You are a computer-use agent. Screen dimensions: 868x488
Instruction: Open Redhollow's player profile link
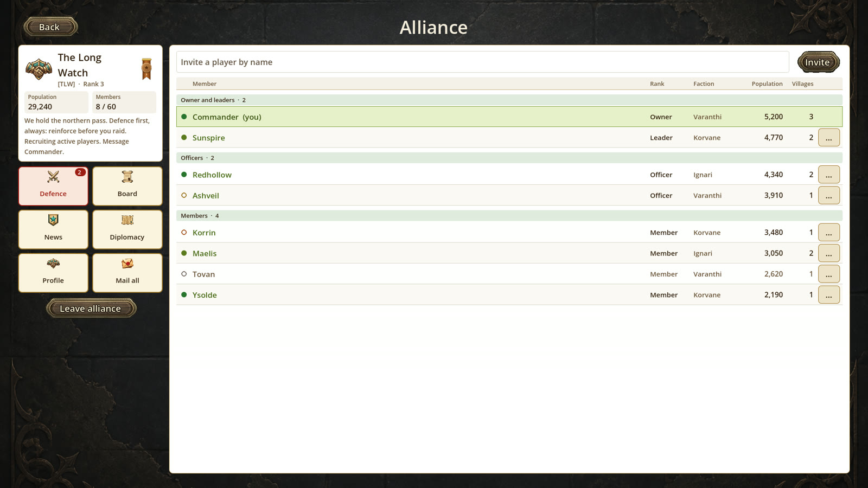coord(212,175)
